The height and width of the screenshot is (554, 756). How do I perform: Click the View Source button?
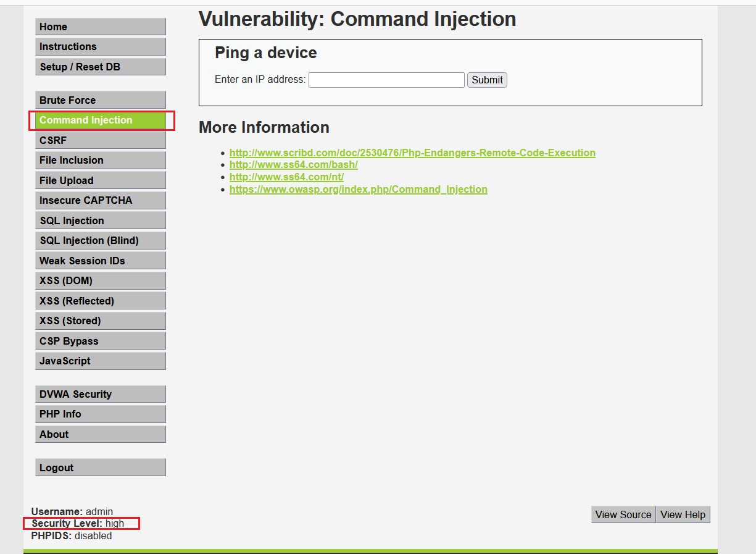point(623,514)
